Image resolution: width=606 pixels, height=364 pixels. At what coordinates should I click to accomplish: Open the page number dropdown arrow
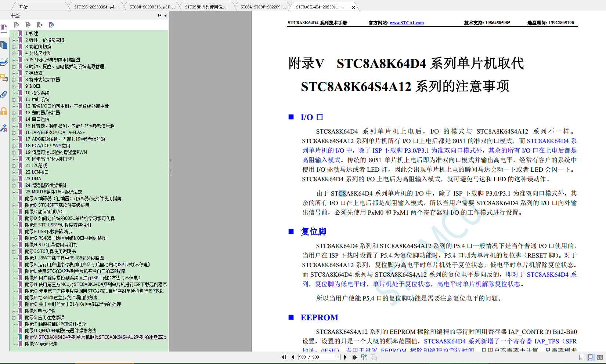338,357
